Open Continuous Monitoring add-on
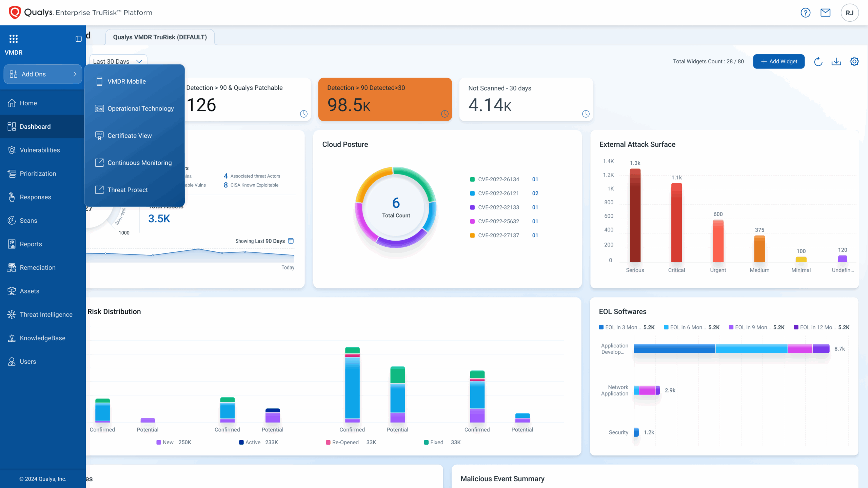Viewport: 868px width, 488px height. [x=134, y=163]
